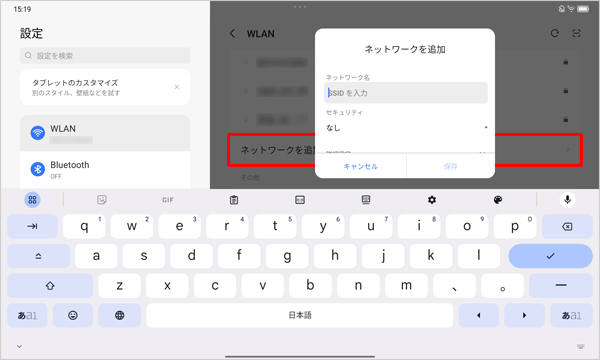
Task: Tap the l key
Action: [479, 256]
